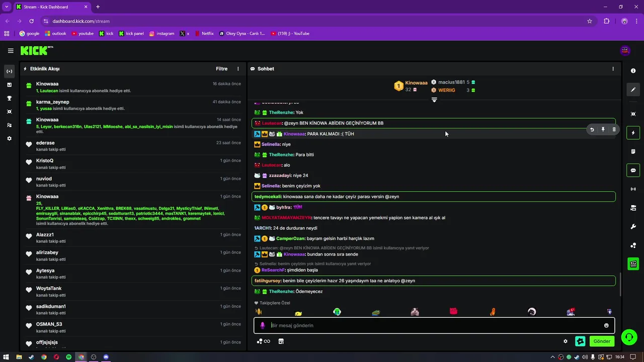Click the green clapperboard clip icon
Screen dimensions: 644x362
point(633,263)
